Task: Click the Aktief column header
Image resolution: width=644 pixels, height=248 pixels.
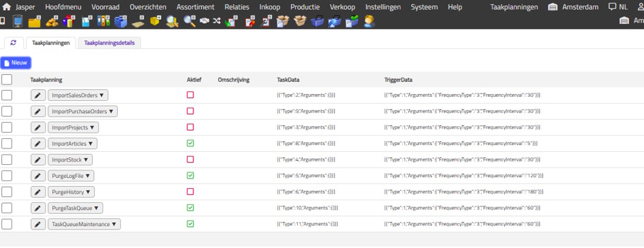Action: coord(194,80)
